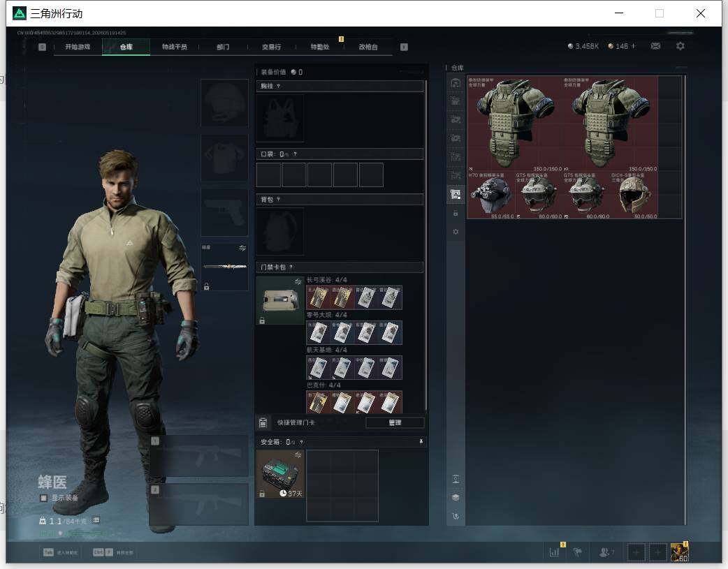The height and width of the screenshot is (569, 728).
Task: Select fifth warehouse sidebar category icon
Action: [x=456, y=157]
